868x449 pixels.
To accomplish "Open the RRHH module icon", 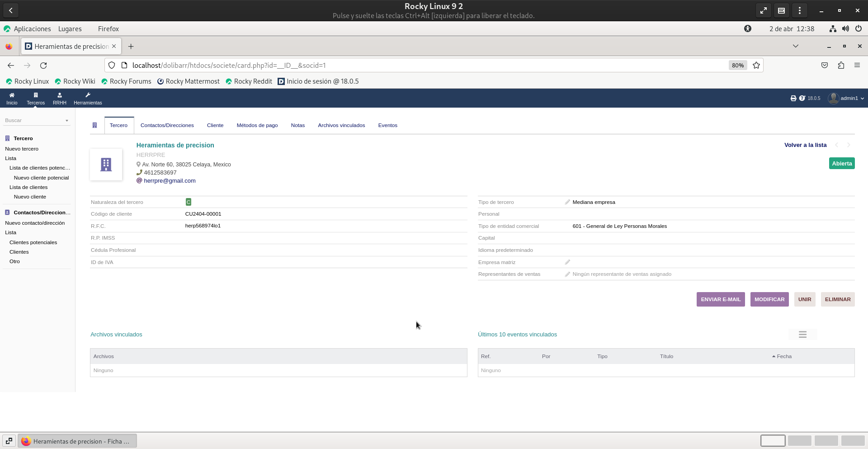I will [59, 98].
